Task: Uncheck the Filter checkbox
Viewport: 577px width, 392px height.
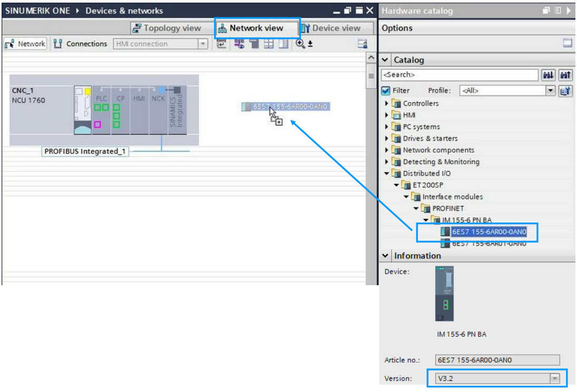Action: click(387, 90)
